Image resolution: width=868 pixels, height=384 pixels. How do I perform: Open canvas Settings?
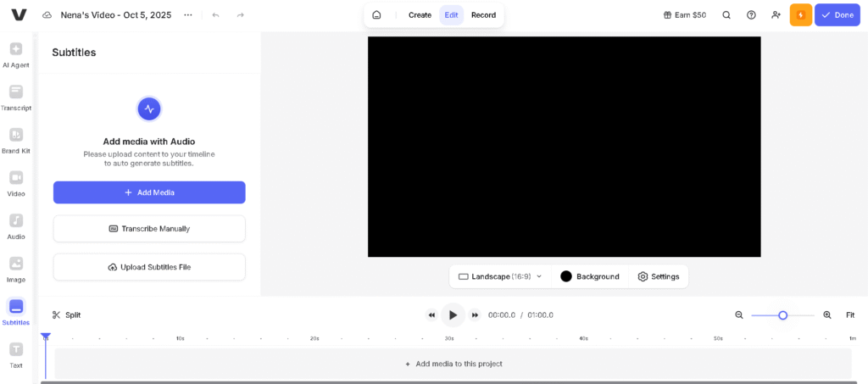(659, 276)
